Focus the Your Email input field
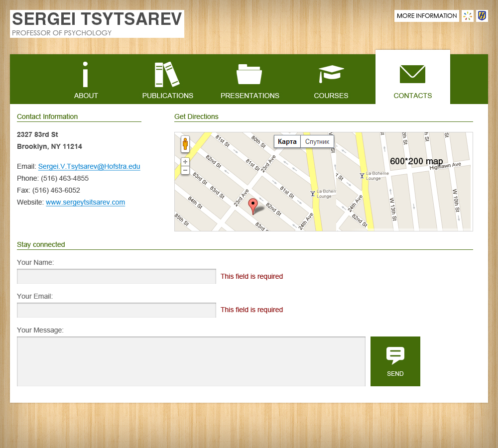The width and height of the screenshot is (498, 448). [x=117, y=310]
